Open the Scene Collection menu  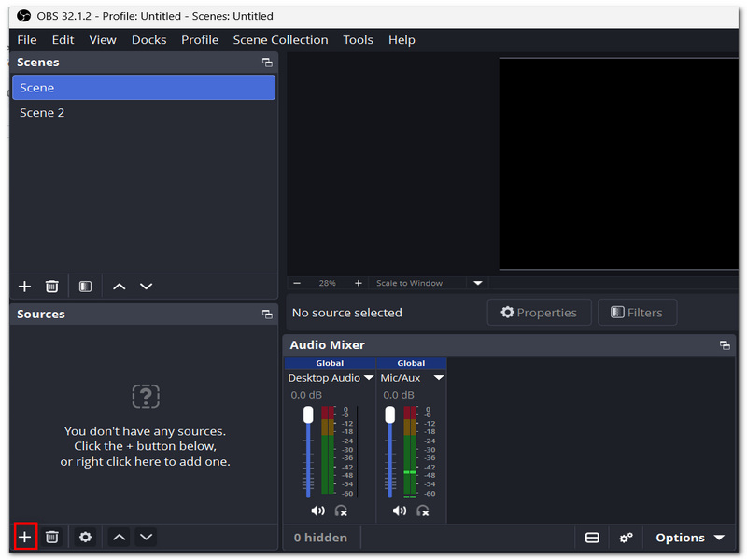click(281, 40)
